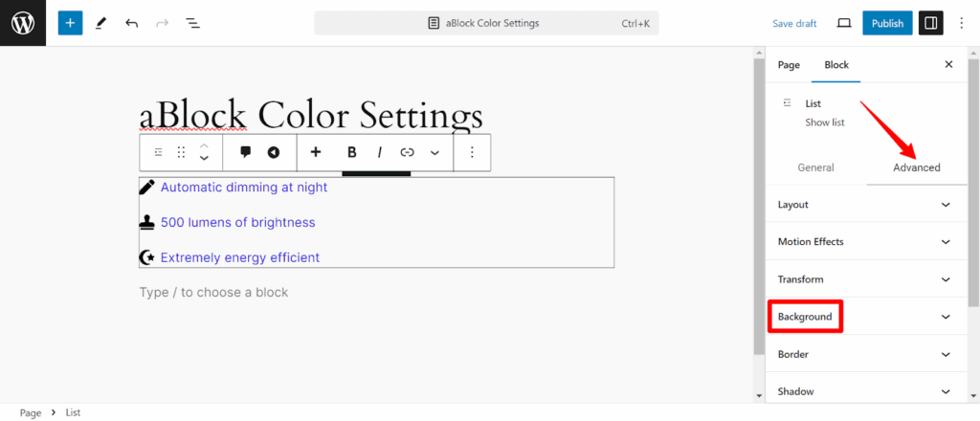Open the page Preview laptop icon
Viewport: 980px width, 421px height.
(844, 23)
